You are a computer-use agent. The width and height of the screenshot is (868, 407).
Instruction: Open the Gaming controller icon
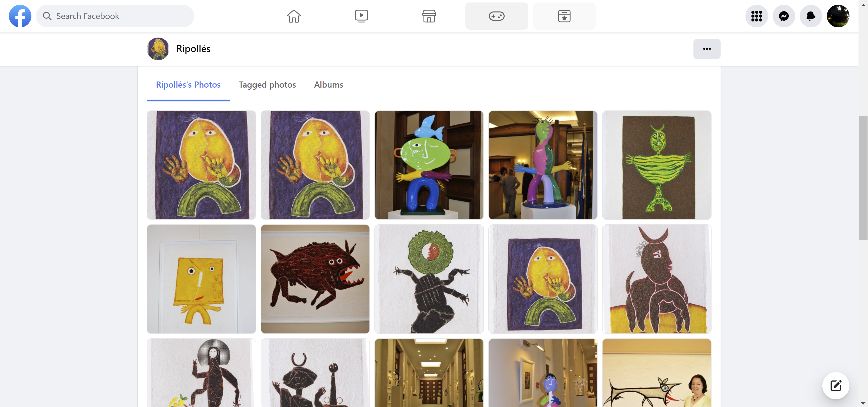click(x=497, y=16)
